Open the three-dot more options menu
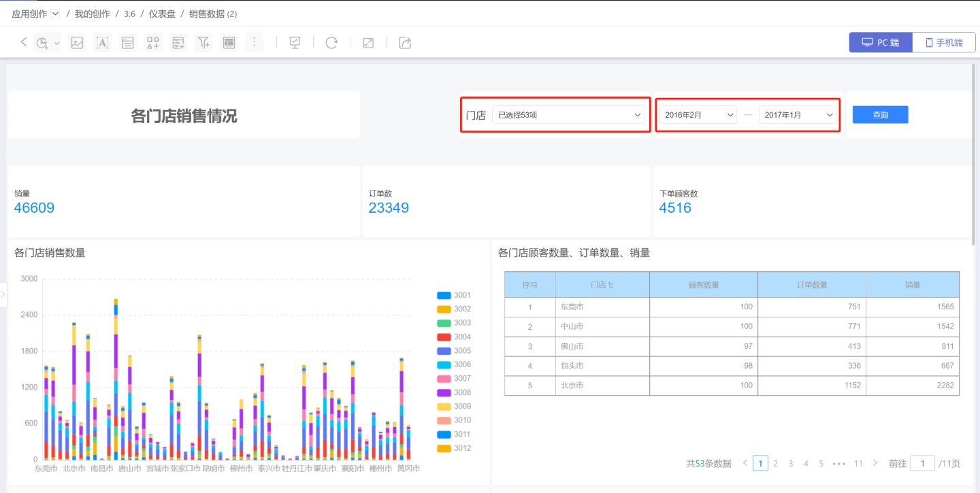This screenshot has width=980, height=493. click(254, 43)
